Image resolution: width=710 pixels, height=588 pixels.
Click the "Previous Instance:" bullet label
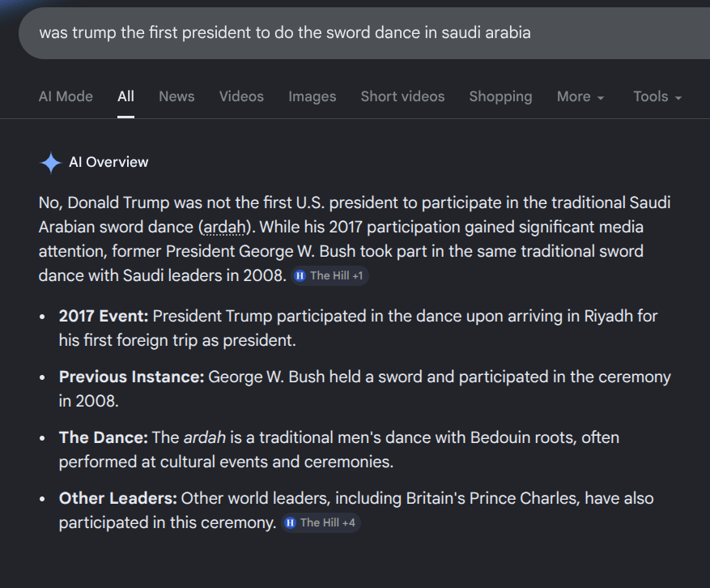(131, 377)
